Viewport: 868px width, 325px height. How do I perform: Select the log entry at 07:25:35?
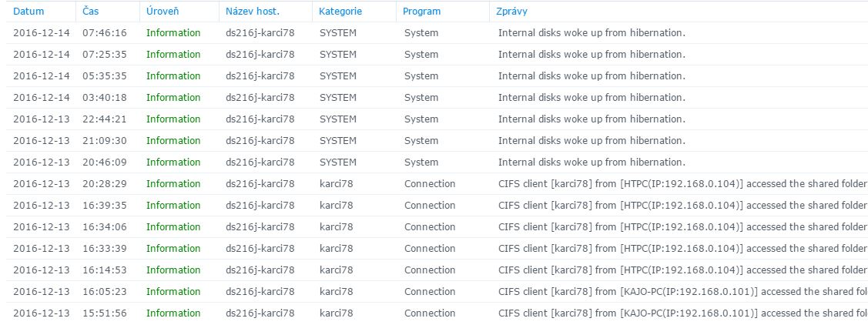104,55
